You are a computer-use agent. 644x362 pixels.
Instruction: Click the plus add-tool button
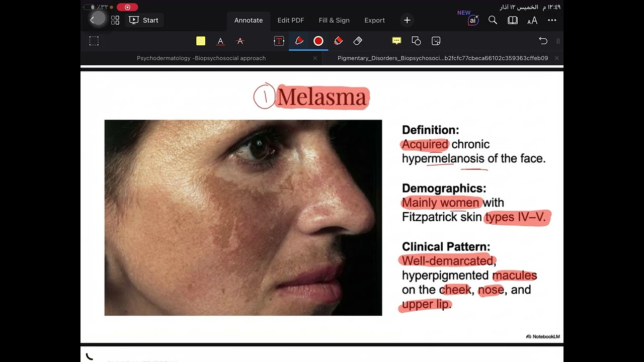click(x=407, y=20)
